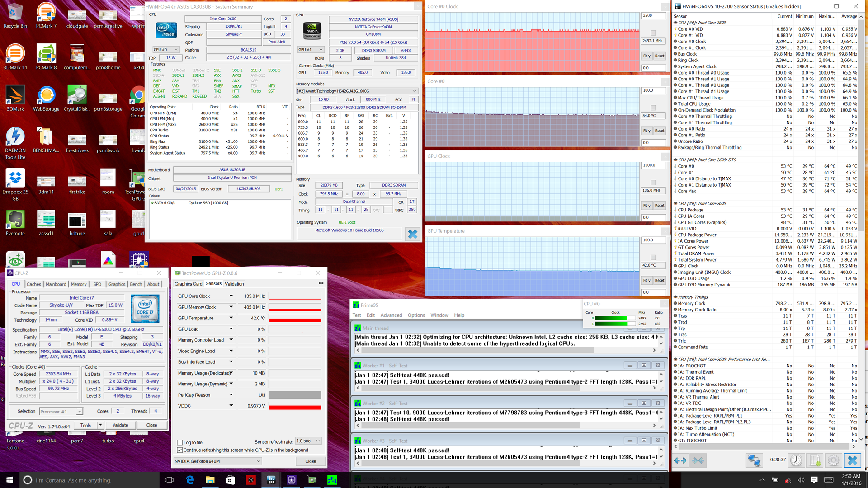The height and width of the screenshot is (488, 868).
Task: Open Dropbox 25 GB desktop icon
Action: pos(15,185)
